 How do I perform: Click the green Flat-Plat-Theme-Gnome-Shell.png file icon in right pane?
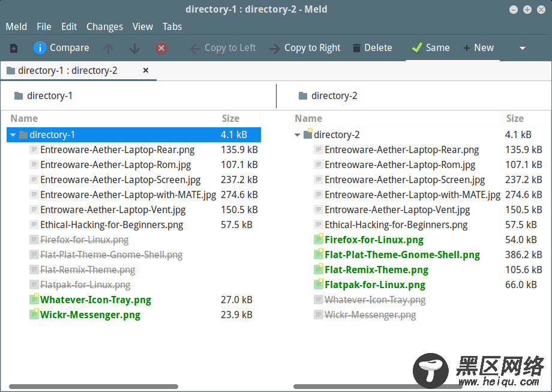[319, 254]
